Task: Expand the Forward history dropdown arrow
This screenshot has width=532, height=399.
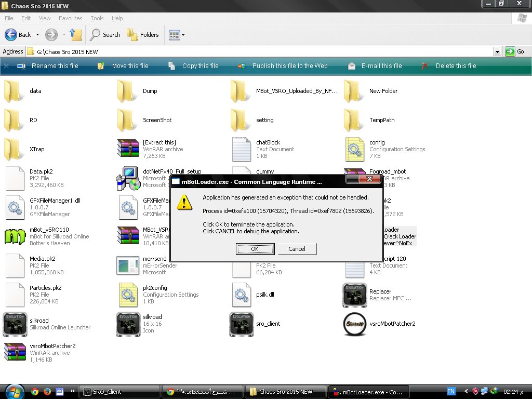Action: 64,35
